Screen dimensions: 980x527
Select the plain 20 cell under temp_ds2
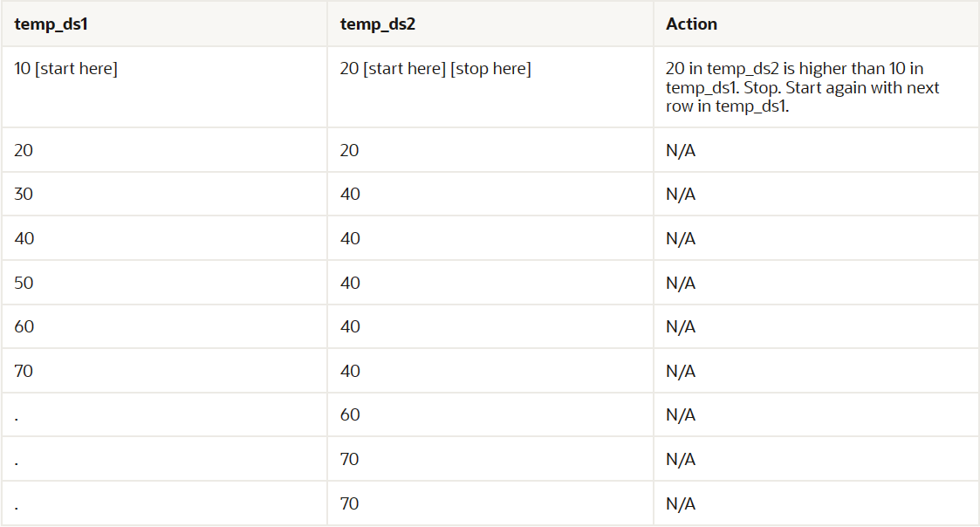(350, 151)
